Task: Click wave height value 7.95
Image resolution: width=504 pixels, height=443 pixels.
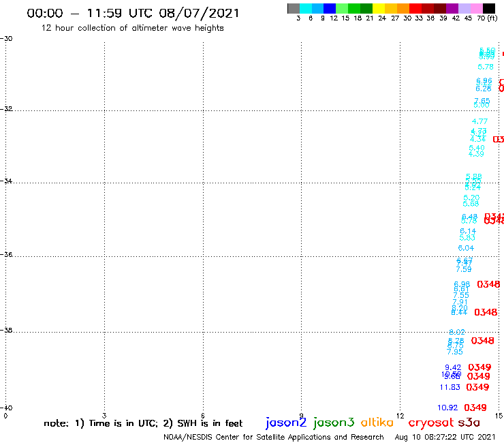Action: [455, 352]
